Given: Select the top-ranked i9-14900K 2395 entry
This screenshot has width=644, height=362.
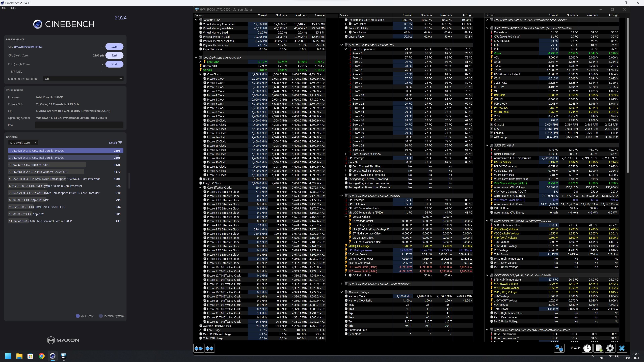Looking at the screenshot, I should pos(66,151).
